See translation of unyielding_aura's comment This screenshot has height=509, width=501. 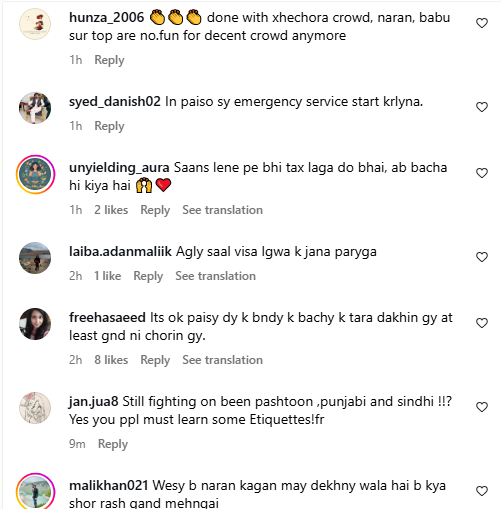tap(222, 210)
